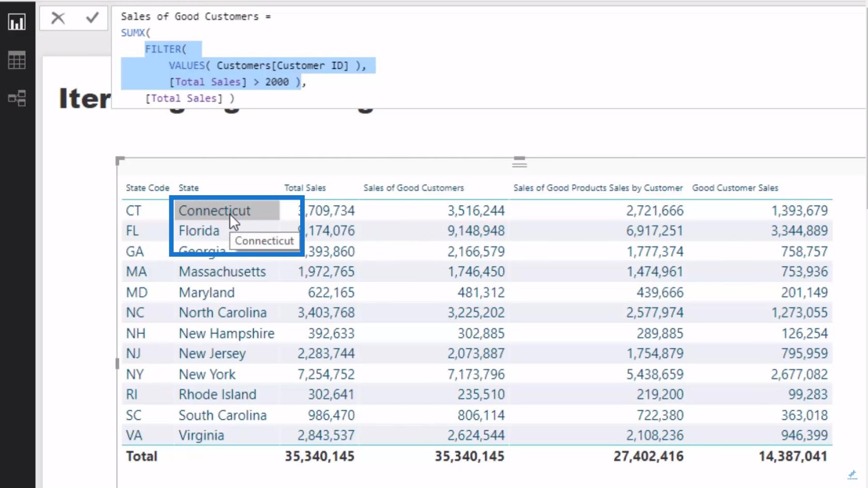Open the Report view icon

(17, 22)
